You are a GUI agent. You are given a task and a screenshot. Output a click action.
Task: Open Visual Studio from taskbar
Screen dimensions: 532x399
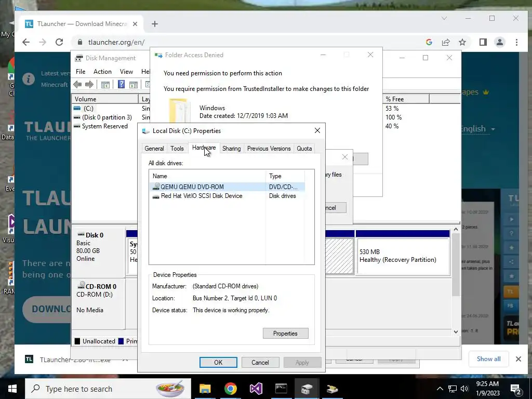[x=256, y=389]
